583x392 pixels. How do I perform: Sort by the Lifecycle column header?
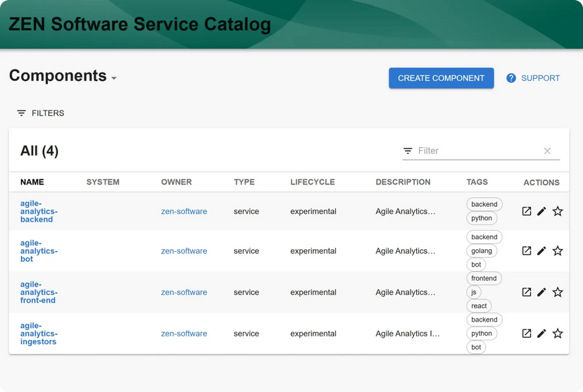(312, 182)
